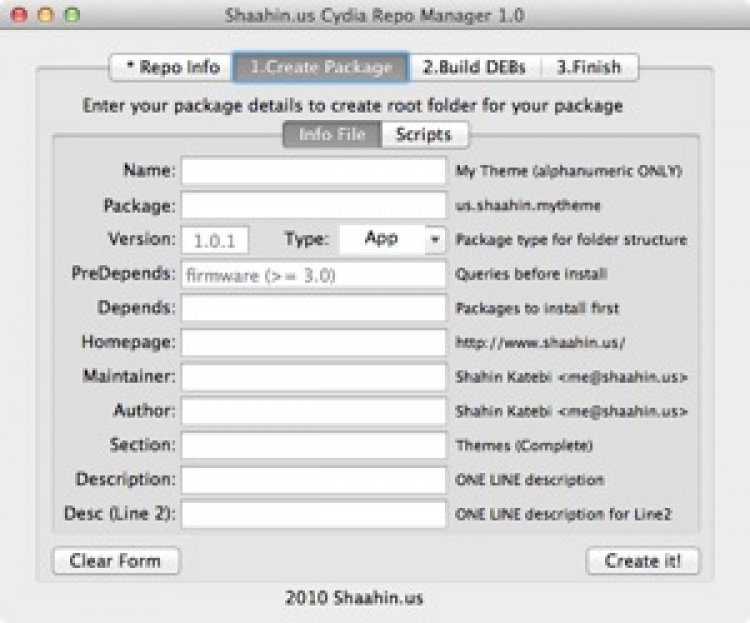The image size is (750, 623).
Task: Click the hint 'Package type for folder structure'
Action: (571, 240)
